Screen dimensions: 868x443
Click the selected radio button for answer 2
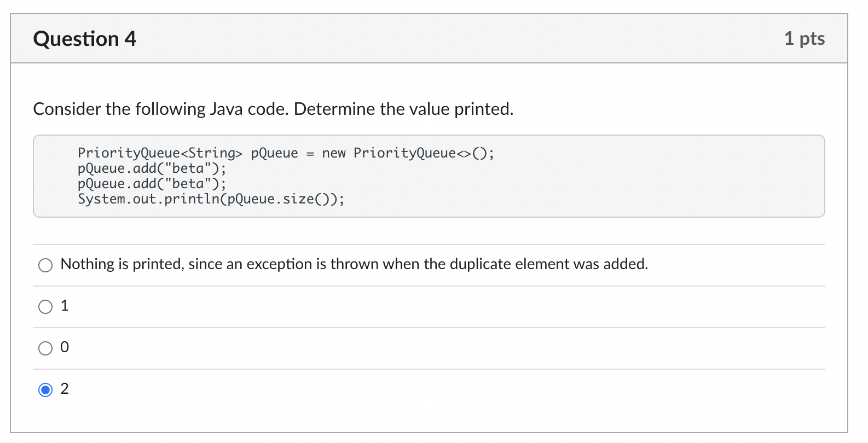pos(45,390)
